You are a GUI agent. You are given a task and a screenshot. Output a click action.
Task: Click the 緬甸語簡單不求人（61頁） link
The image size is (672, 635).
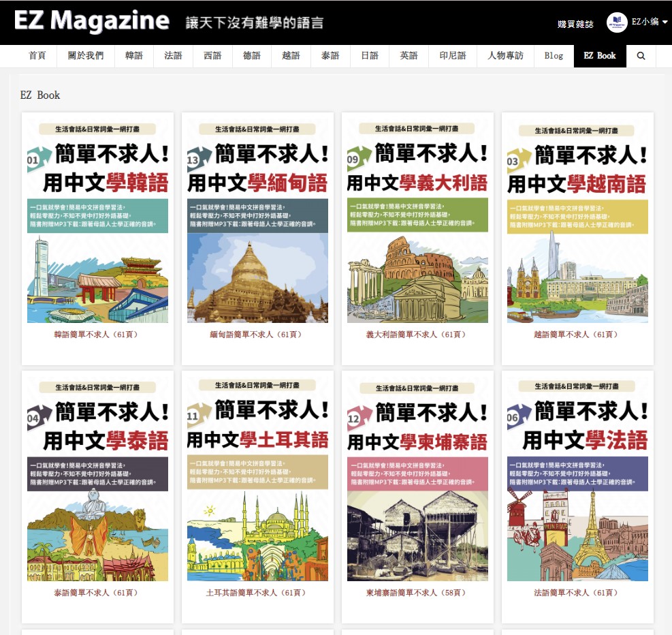point(257,335)
